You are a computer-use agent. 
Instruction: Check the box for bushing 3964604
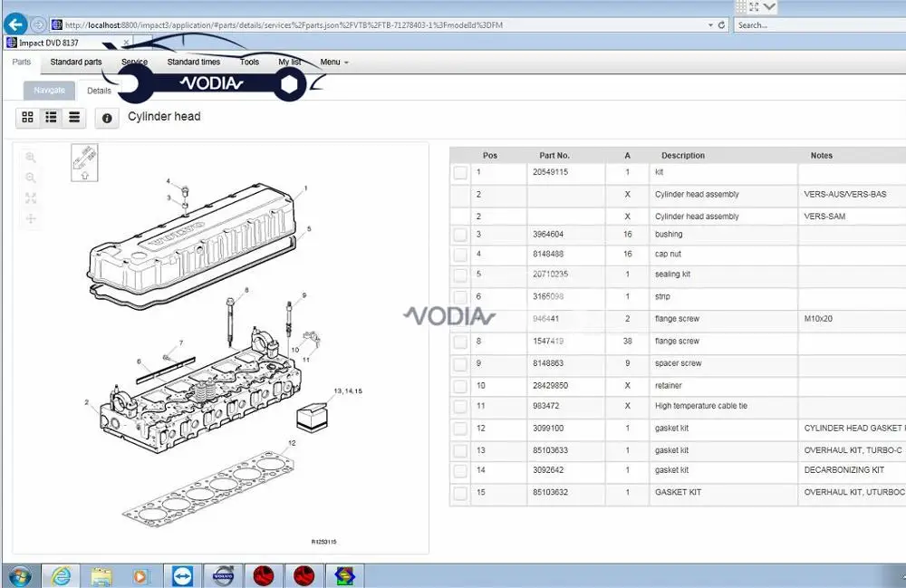[460, 235]
